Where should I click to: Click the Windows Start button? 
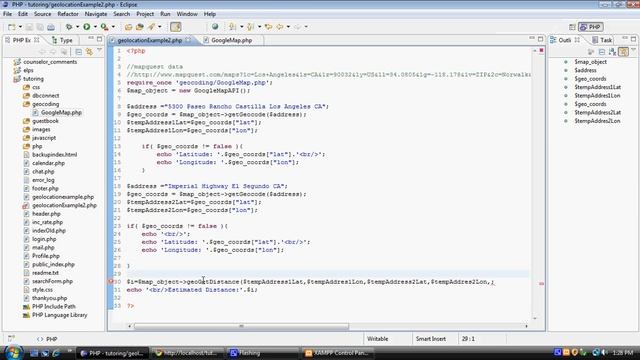point(13,353)
